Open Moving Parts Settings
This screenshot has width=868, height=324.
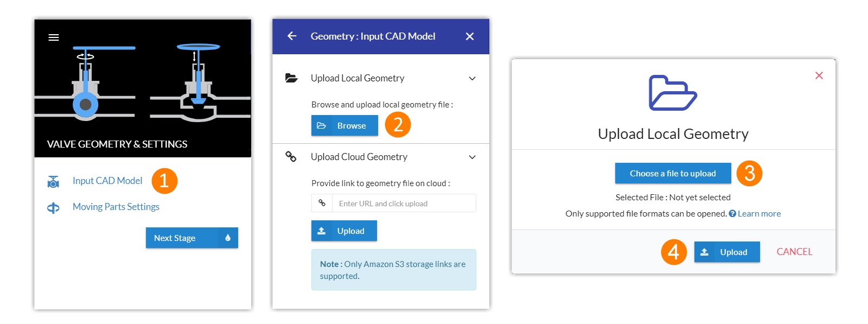(116, 207)
